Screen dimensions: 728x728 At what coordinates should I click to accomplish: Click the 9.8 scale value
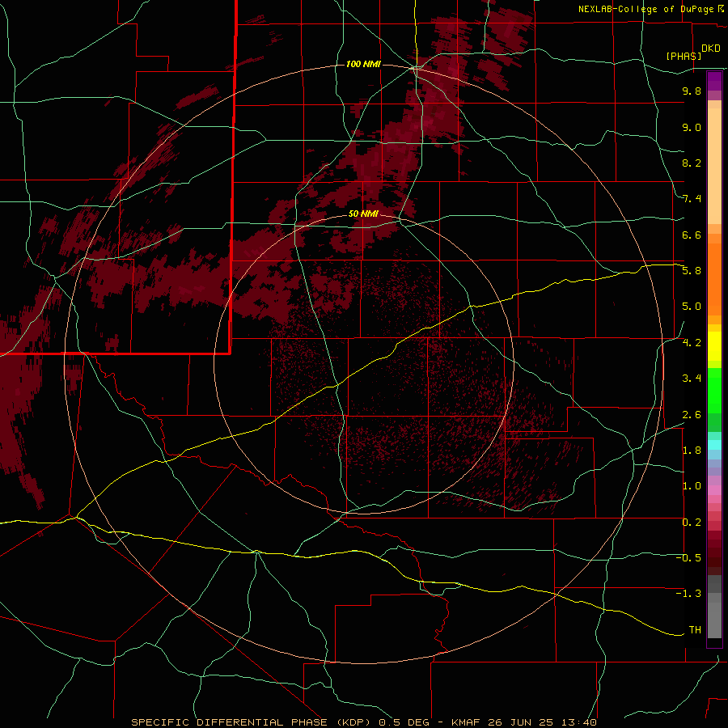pyautogui.click(x=692, y=91)
